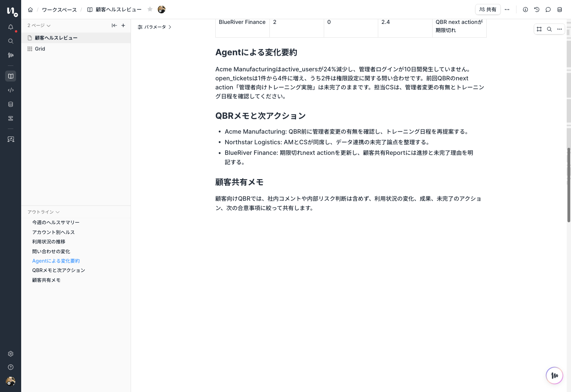The width and height of the screenshot is (571, 392).
Task: Jump to アカウント別ヘルス in outline
Action: [53, 232]
